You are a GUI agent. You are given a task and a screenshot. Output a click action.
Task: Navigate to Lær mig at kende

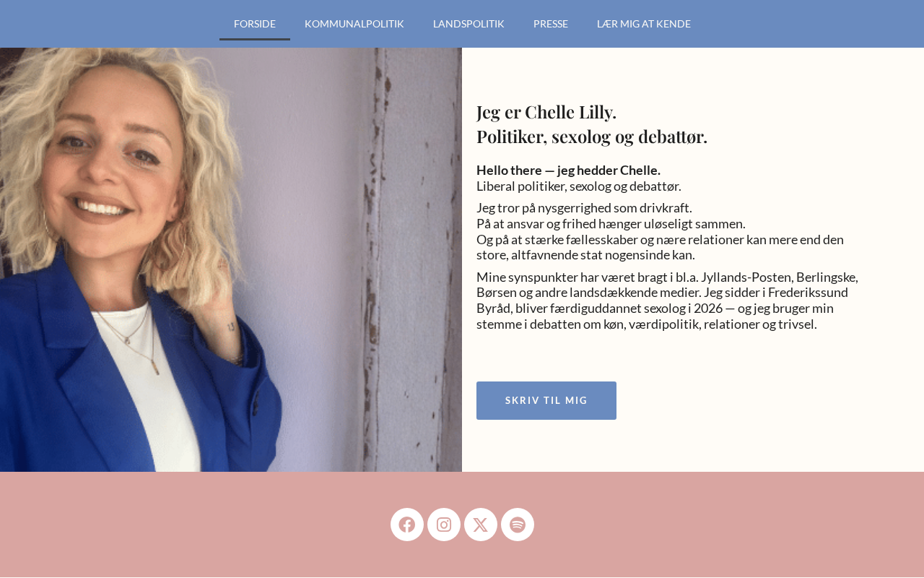click(x=644, y=24)
